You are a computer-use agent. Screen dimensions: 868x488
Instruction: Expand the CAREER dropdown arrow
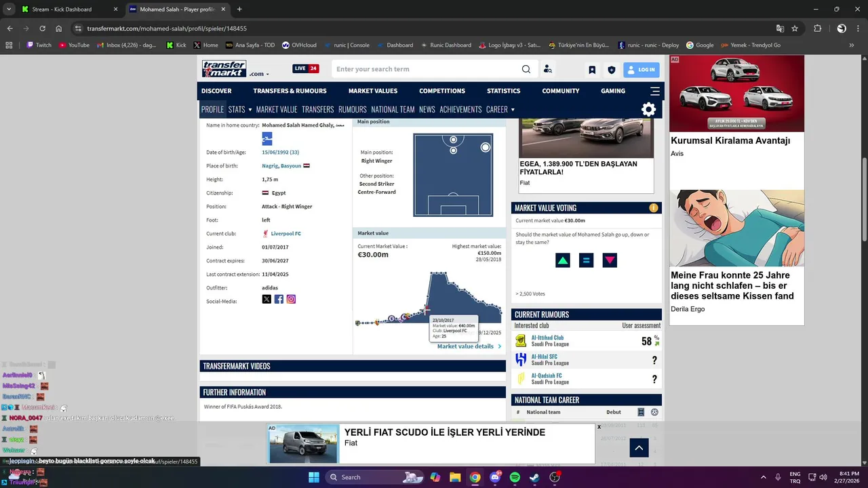pyautogui.click(x=513, y=110)
